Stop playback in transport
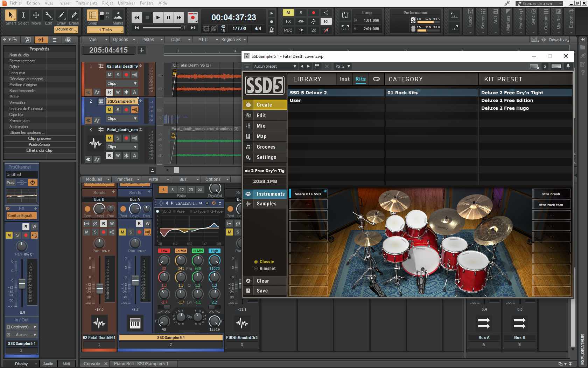Image resolution: width=588 pixels, height=368 pixels. [147, 17]
